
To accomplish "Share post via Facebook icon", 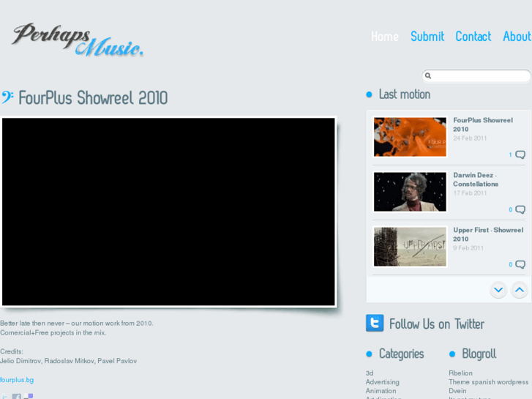I will point(17,396).
